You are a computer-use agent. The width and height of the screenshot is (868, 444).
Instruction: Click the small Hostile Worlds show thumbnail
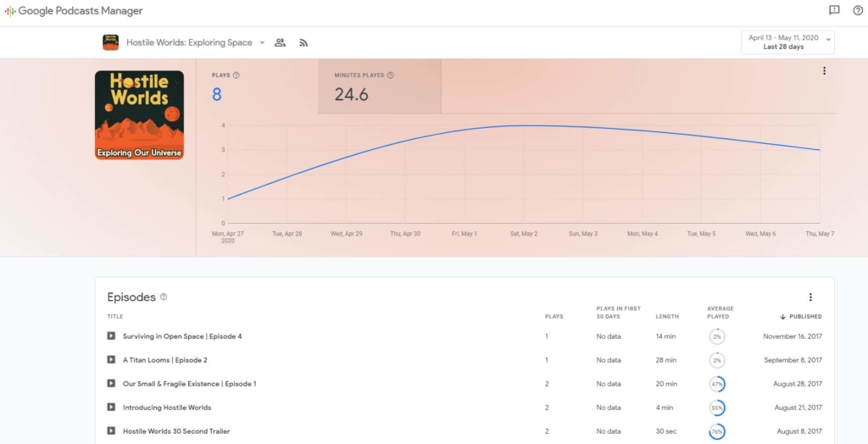click(x=111, y=42)
